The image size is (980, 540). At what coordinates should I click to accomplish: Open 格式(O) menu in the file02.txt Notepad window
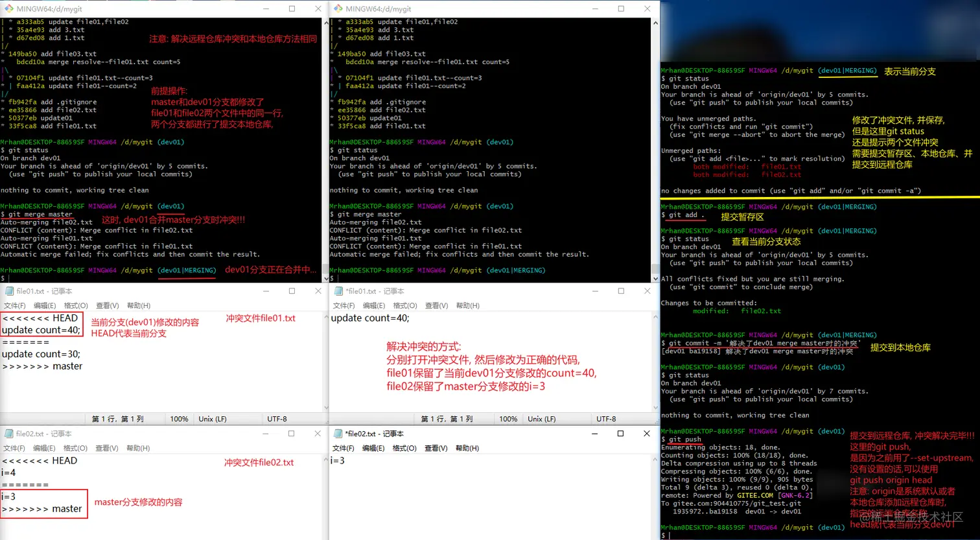pos(75,448)
